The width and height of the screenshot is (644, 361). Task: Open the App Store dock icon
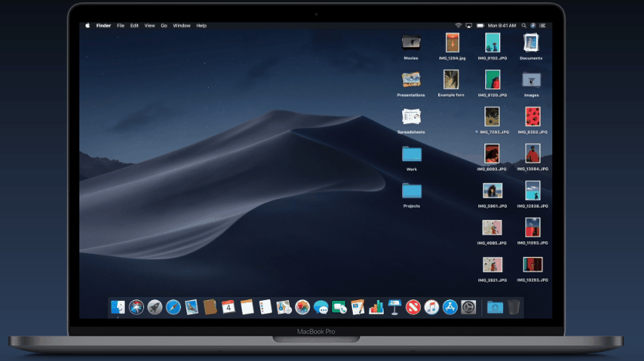[x=450, y=307]
